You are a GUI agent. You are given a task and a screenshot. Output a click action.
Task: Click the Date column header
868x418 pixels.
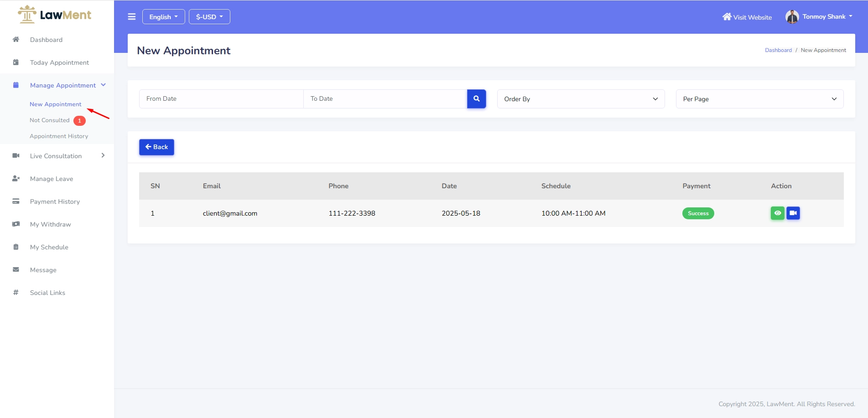449,186
